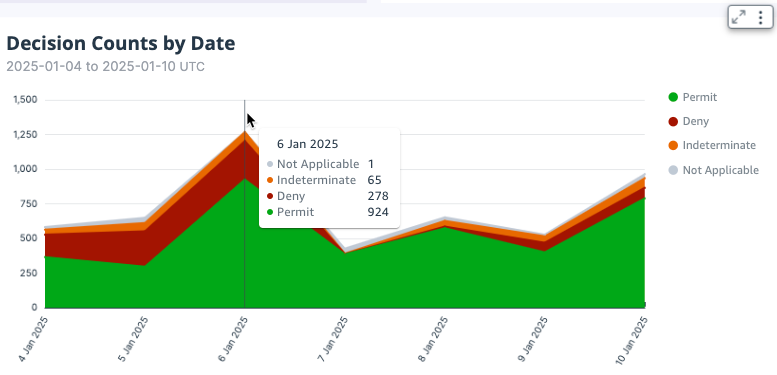Click the tooltip Indeterminate value 65
The height and width of the screenshot is (375, 777).
374,180
